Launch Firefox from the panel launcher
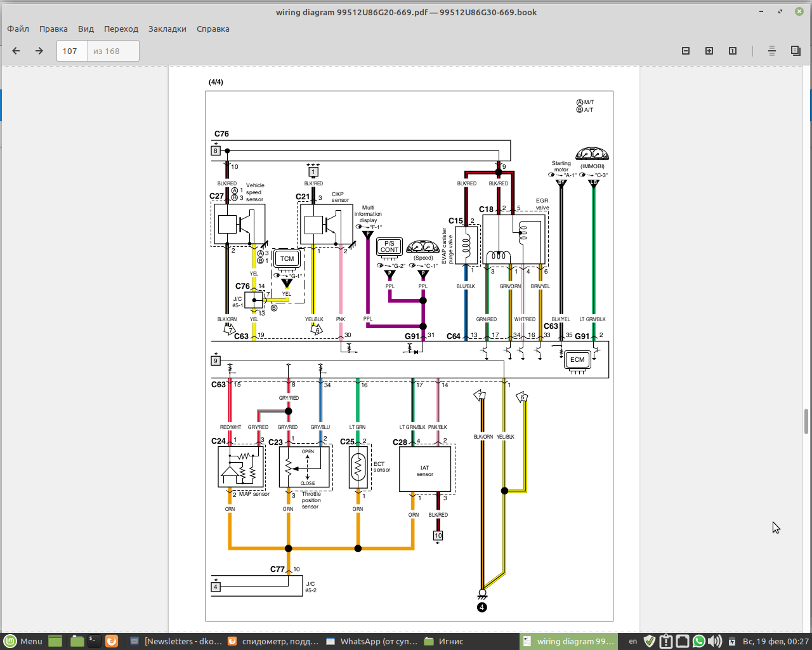Viewport: 812px width, 650px height. point(111,641)
